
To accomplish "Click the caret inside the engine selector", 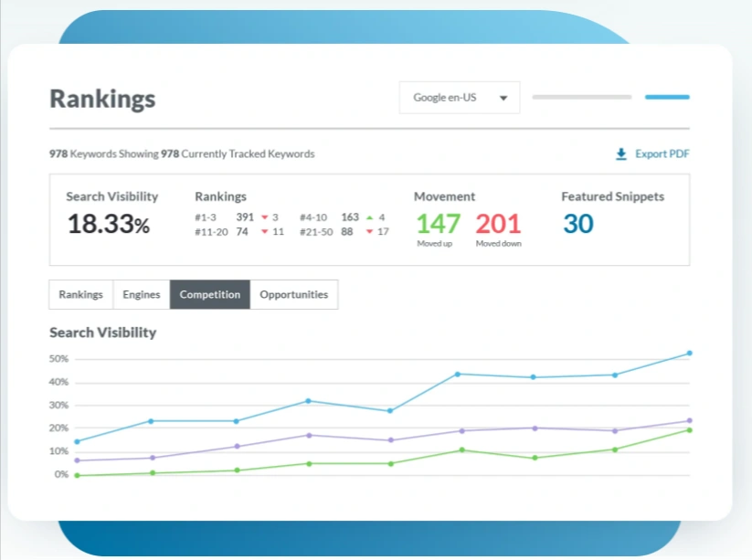I will pyautogui.click(x=505, y=97).
